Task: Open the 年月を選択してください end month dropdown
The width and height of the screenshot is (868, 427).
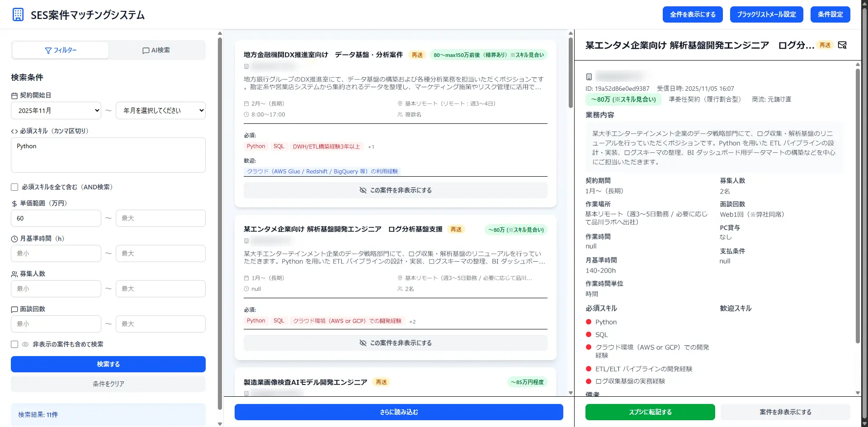Action: pyautogui.click(x=160, y=111)
